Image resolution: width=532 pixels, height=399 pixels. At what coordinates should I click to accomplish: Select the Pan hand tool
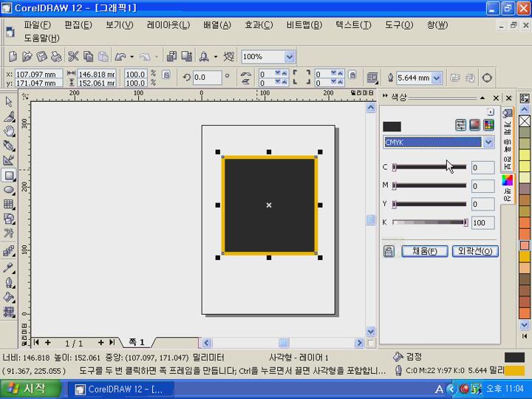pyautogui.click(x=9, y=132)
